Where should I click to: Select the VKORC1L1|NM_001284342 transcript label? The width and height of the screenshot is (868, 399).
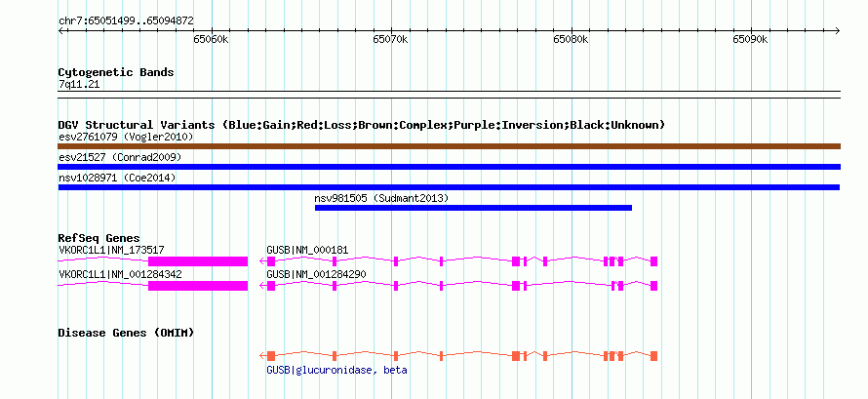point(120,274)
